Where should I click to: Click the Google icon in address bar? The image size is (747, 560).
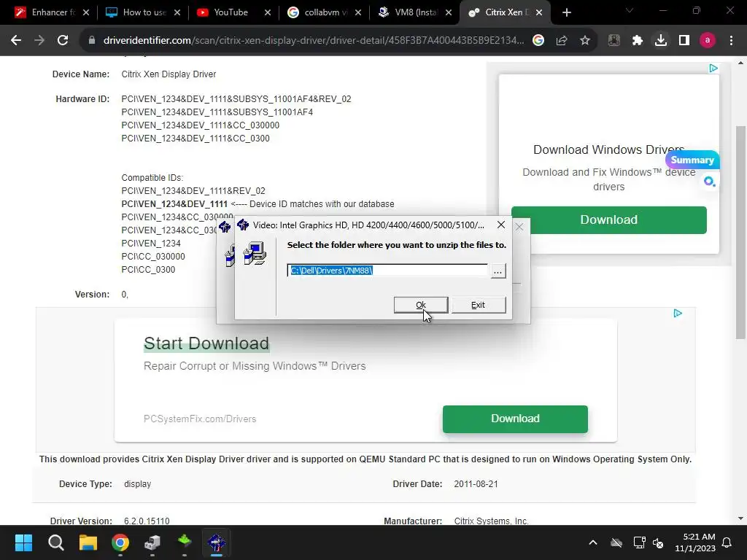[538, 41]
